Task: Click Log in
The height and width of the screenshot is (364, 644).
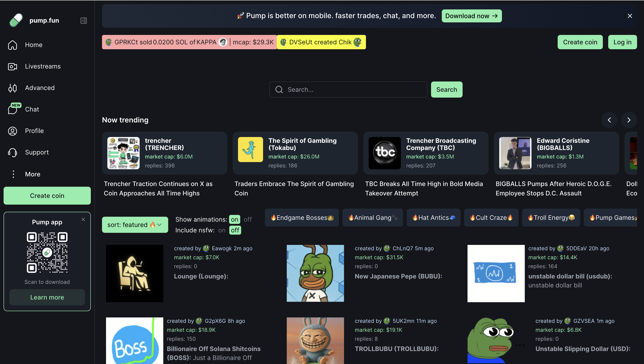Action: (x=622, y=42)
